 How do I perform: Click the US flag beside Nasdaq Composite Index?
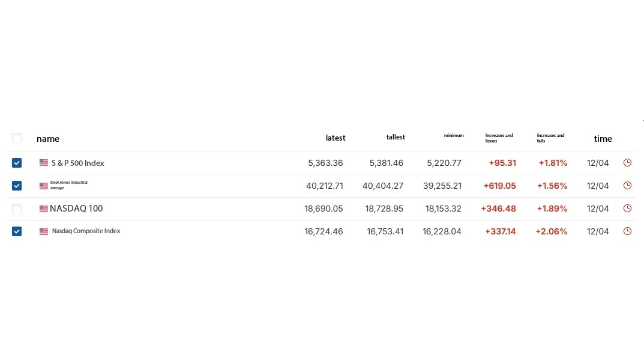click(44, 231)
